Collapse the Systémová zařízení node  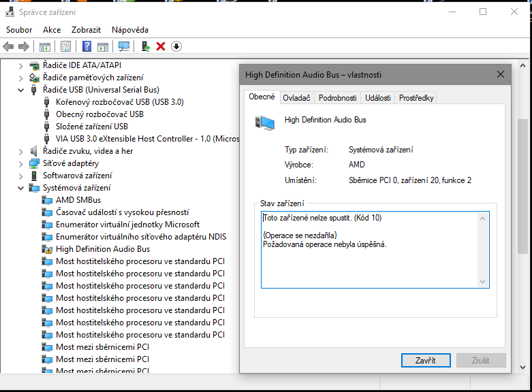tap(20, 189)
